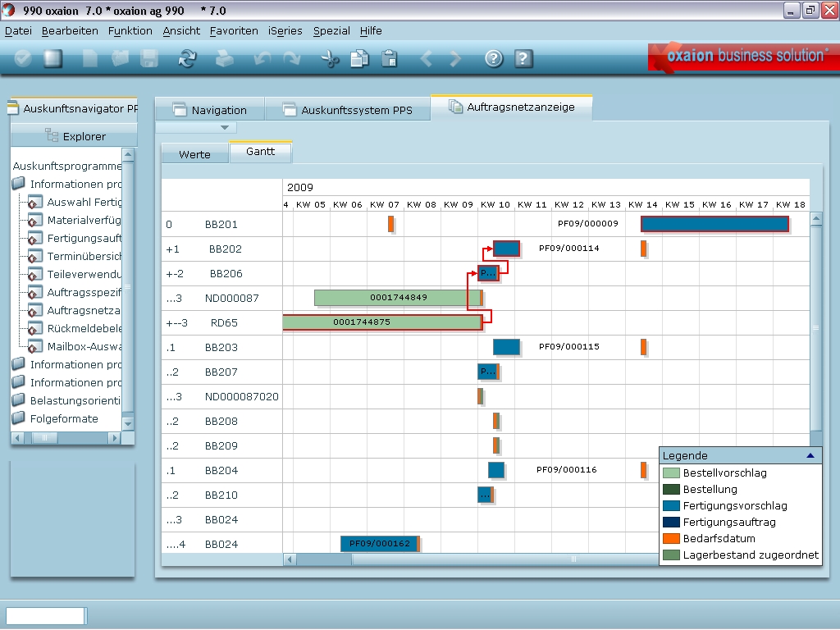This screenshot has height=630, width=840.
Task: Click the clipboard paste icon
Action: coord(390,58)
